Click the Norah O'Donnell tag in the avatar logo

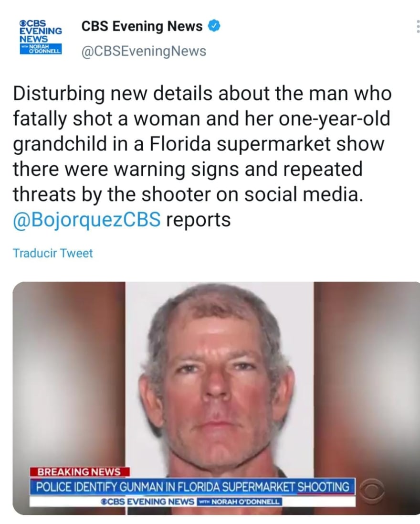click(41, 49)
